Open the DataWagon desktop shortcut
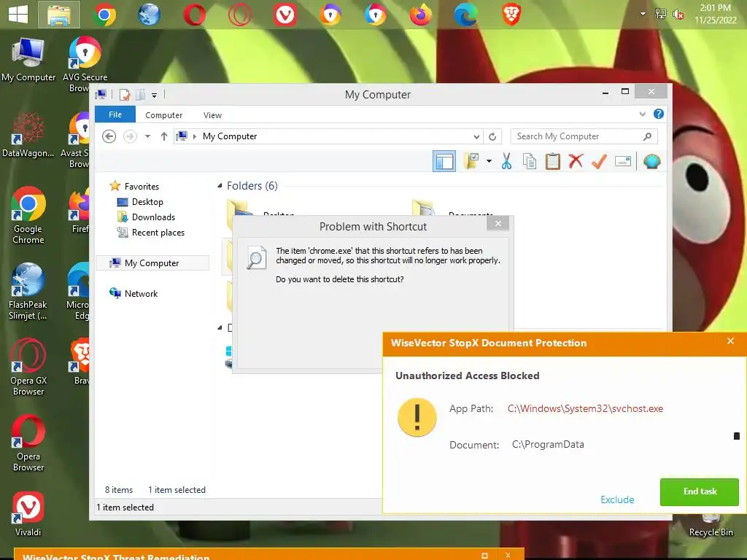Viewport: 747px width, 560px height. 28,135
